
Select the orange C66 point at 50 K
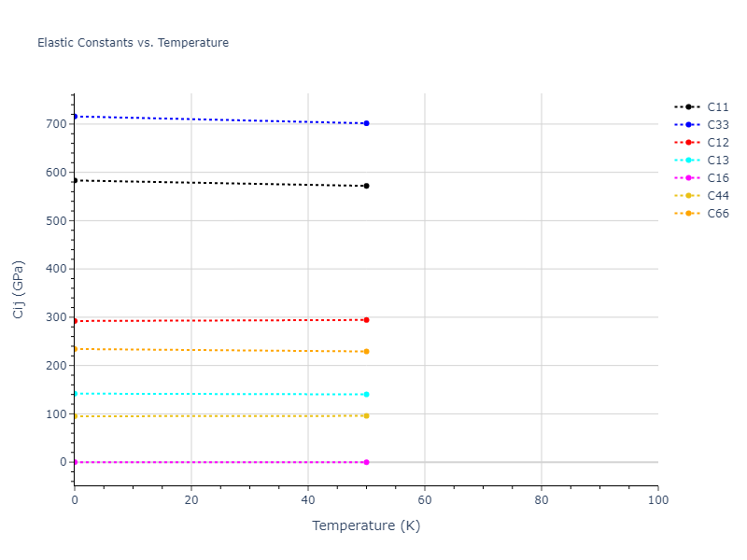[x=366, y=351]
